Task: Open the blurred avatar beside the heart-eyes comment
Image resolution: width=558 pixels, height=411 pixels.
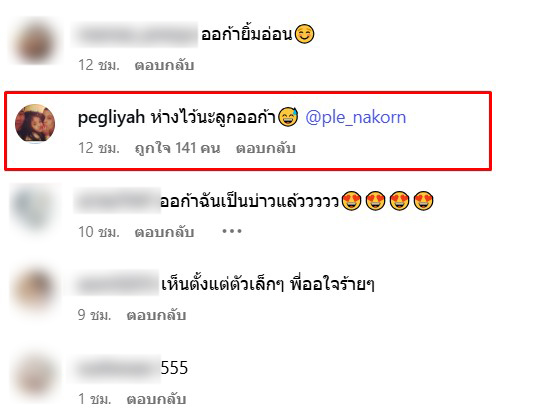Action: [34, 208]
